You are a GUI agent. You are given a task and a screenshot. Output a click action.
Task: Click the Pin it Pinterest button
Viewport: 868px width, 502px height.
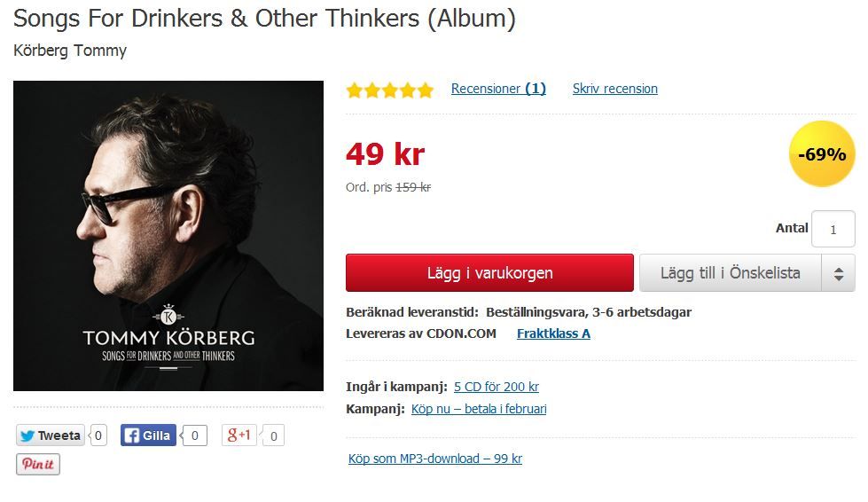[37, 464]
